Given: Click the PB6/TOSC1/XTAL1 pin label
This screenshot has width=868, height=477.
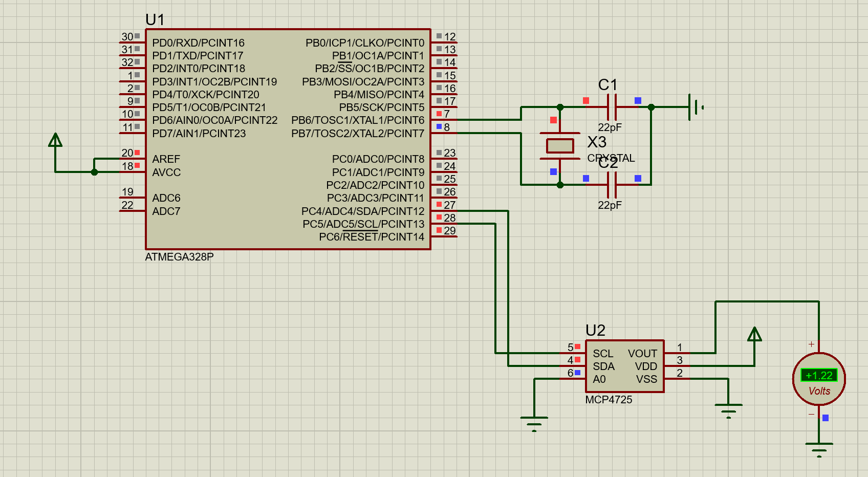Looking at the screenshot, I should [x=358, y=120].
